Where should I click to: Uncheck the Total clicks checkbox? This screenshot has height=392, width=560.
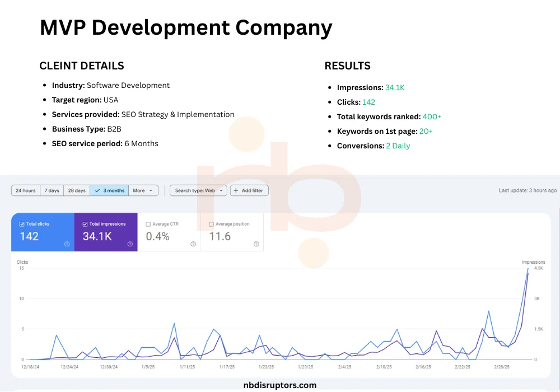[22, 224]
